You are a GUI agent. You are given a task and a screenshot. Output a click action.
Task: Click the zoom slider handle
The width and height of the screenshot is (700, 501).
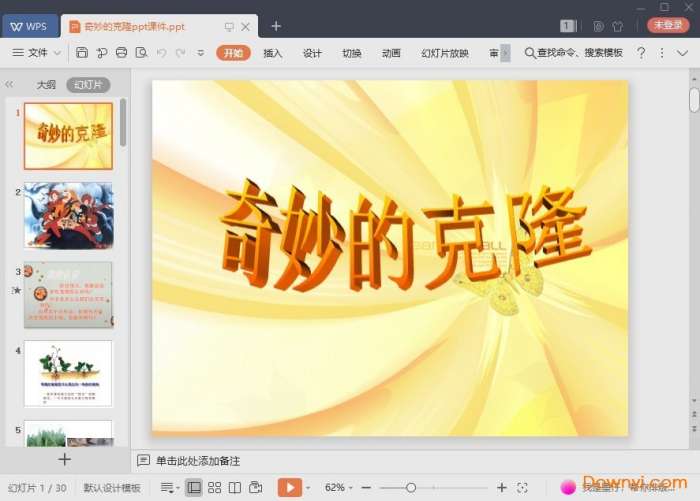point(411,487)
